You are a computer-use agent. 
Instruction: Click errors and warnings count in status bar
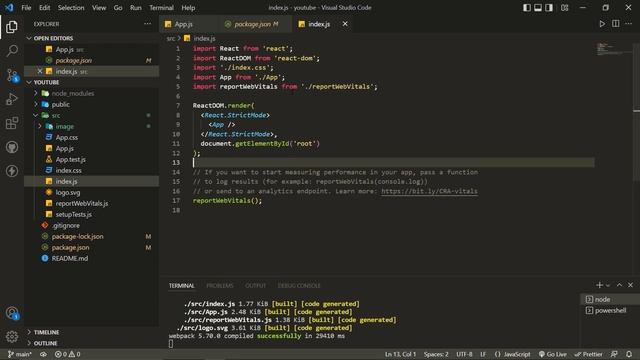point(67,354)
